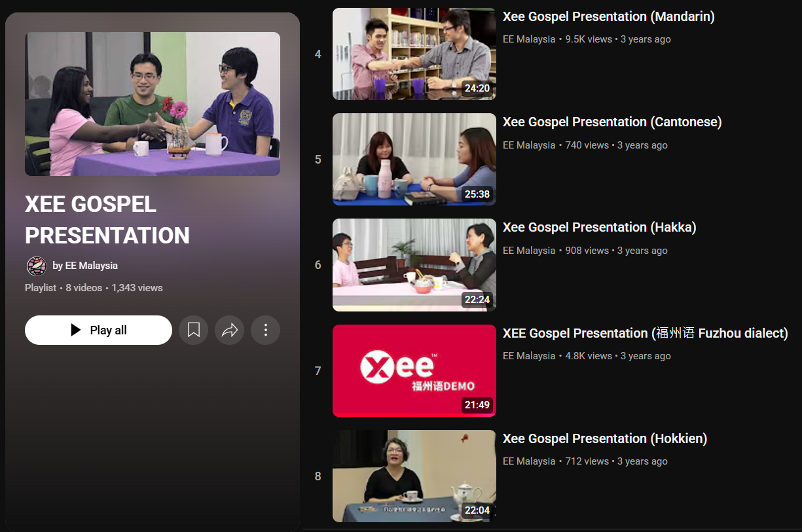The height and width of the screenshot is (532, 802).
Task: Click the '712 views' text
Action: (587, 461)
